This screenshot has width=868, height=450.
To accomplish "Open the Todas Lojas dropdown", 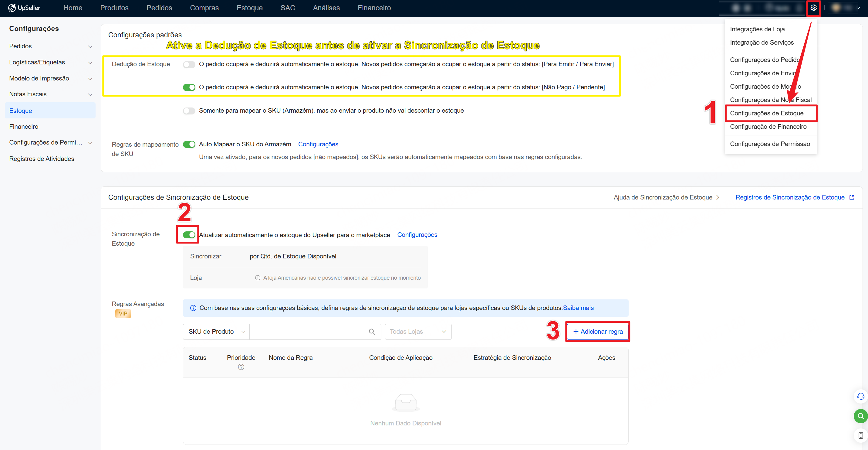I will pyautogui.click(x=418, y=332).
